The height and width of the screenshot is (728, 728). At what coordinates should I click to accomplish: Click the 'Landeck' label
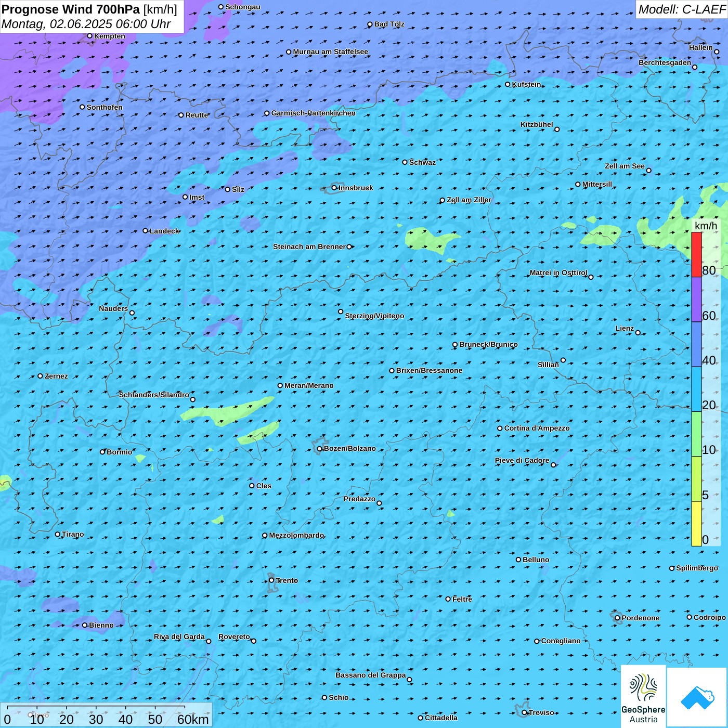[165, 231]
